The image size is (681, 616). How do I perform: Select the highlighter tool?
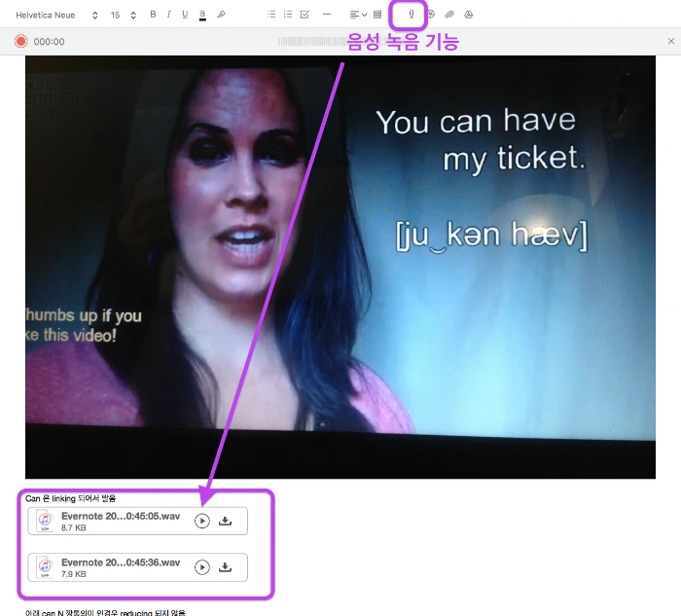point(221,15)
